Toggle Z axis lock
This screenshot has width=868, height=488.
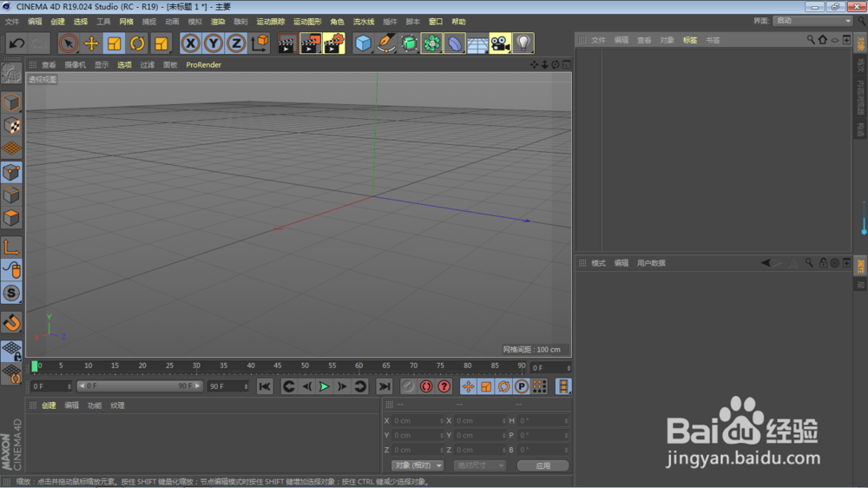click(x=236, y=43)
